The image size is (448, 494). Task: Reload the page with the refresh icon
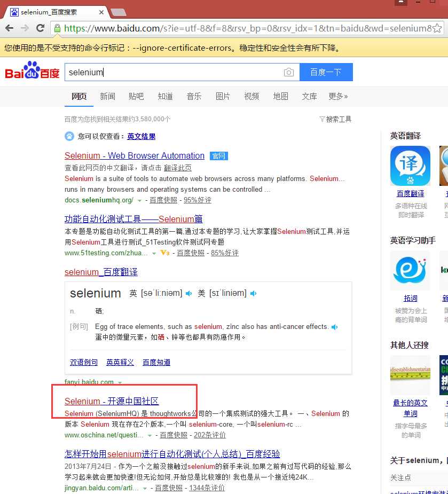(x=41, y=28)
